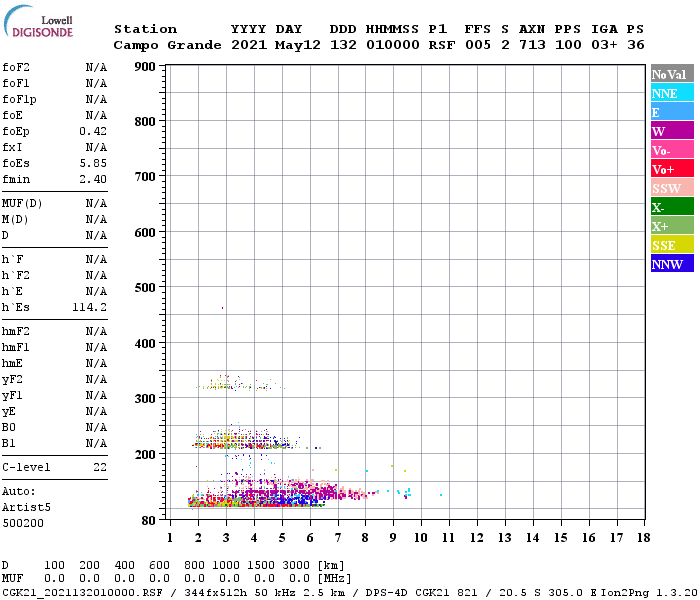Click the year value 2021
700x600 pixels.
249,45
